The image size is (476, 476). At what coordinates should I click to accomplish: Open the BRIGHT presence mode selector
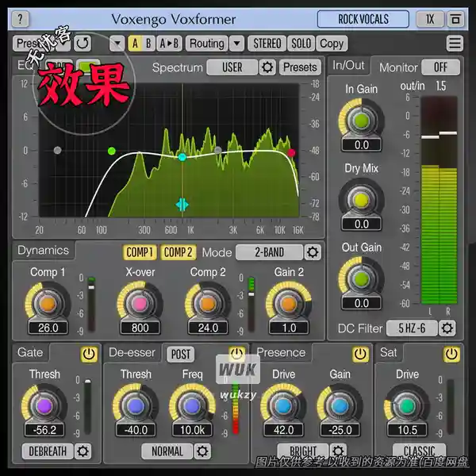303,451
